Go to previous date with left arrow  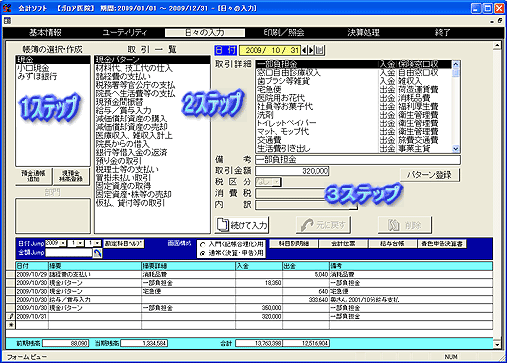pos(304,50)
